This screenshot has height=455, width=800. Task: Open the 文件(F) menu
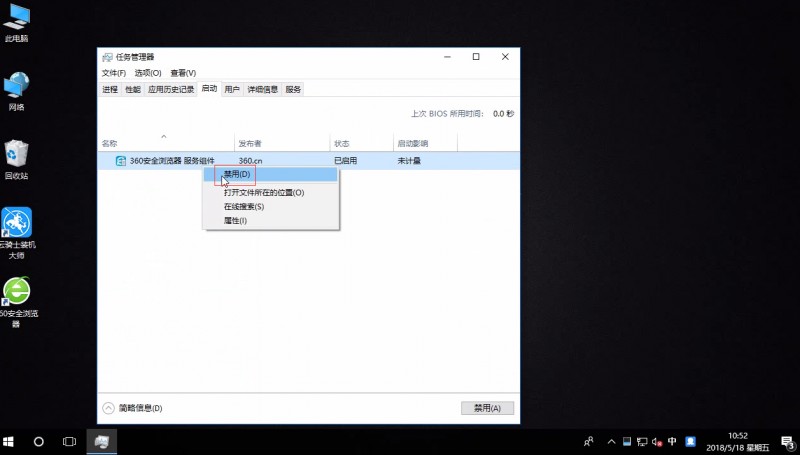[x=114, y=73]
